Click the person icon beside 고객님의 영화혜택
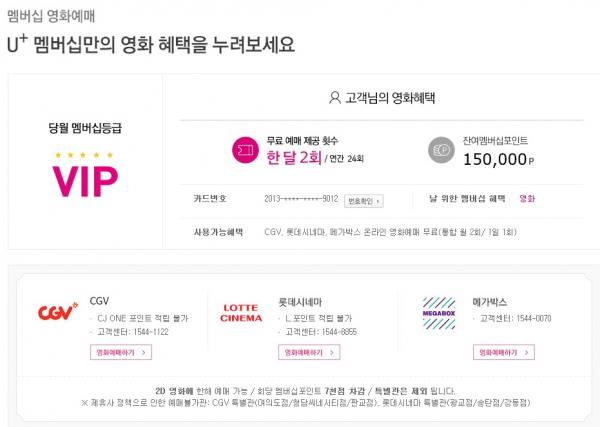The height and width of the screenshot is (427, 600). (x=335, y=98)
